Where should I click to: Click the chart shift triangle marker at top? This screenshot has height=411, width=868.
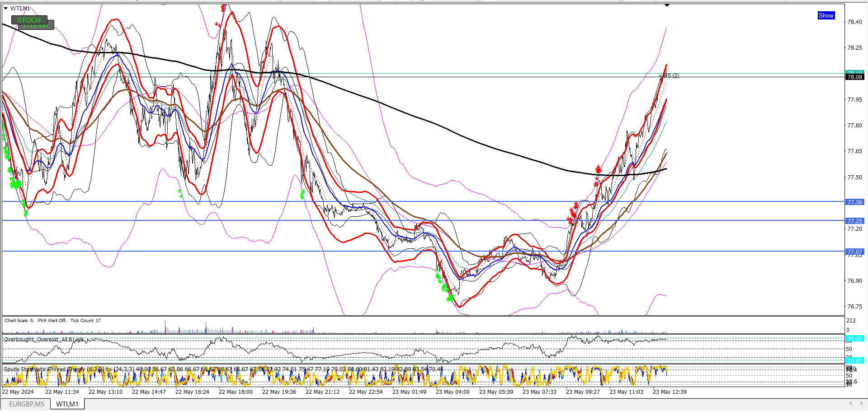(x=667, y=5)
